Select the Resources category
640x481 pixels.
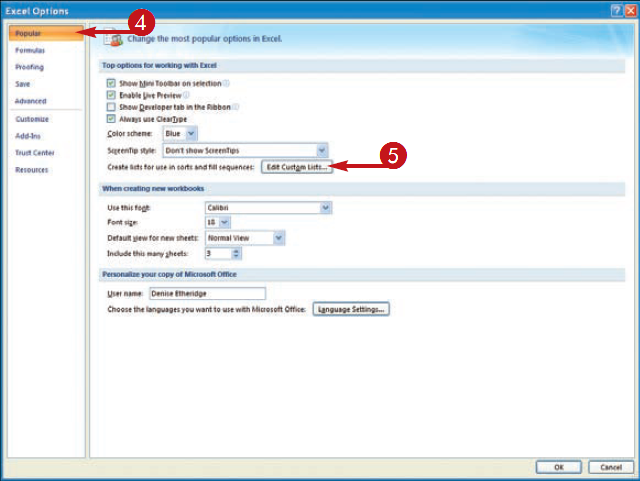[x=31, y=170]
